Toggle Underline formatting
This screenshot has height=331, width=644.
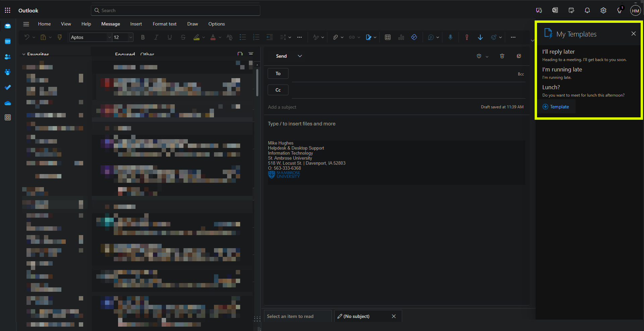pyautogui.click(x=170, y=37)
